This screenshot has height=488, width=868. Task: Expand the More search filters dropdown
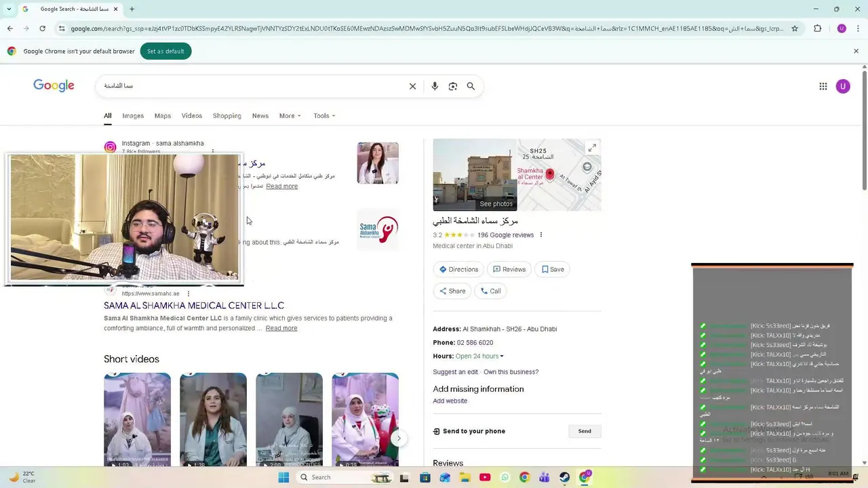click(x=290, y=116)
